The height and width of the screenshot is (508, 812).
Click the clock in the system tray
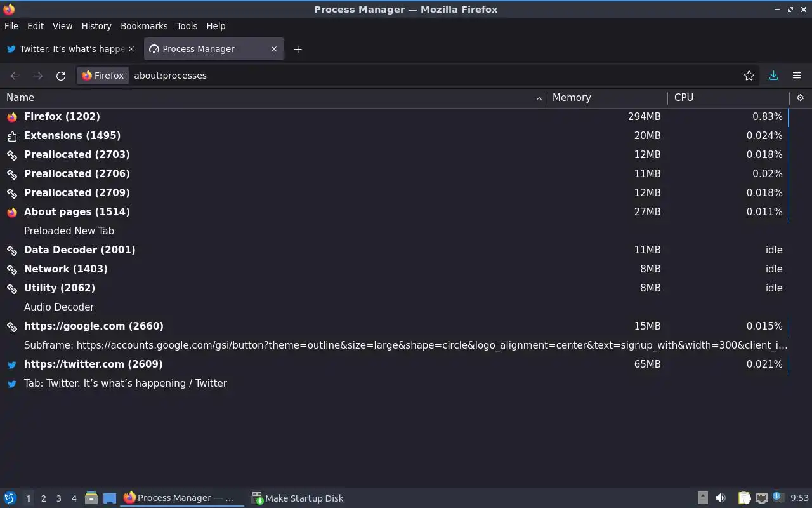click(799, 498)
